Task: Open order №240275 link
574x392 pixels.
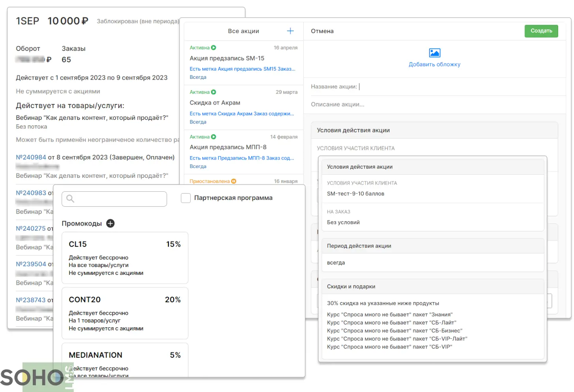Action: click(31, 228)
